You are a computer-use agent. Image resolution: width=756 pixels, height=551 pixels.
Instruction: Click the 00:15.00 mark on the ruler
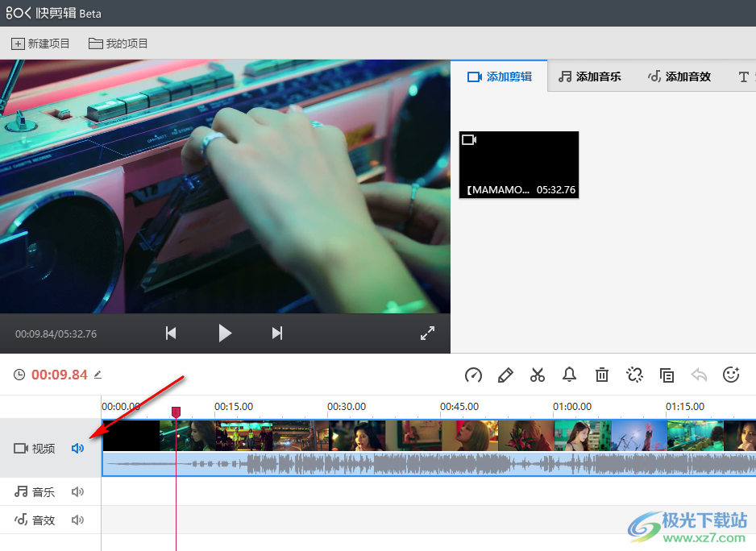point(234,406)
